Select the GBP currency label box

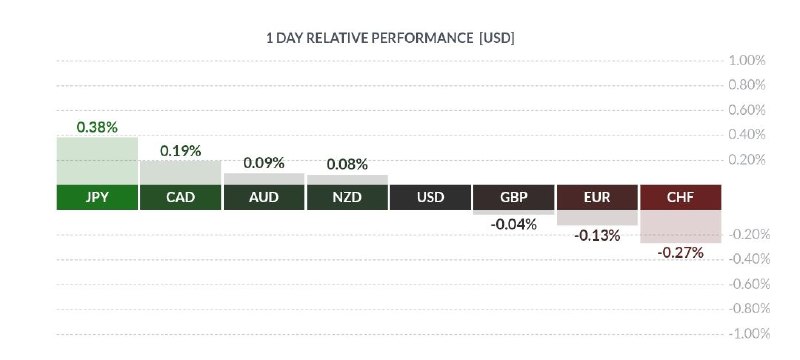[514, 197]
